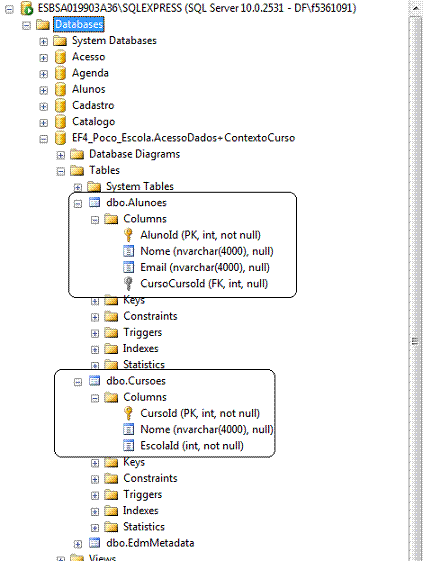Screen dimensions: 423x561
Task: Collapse the Databases folder node
Action: (26, 25)
